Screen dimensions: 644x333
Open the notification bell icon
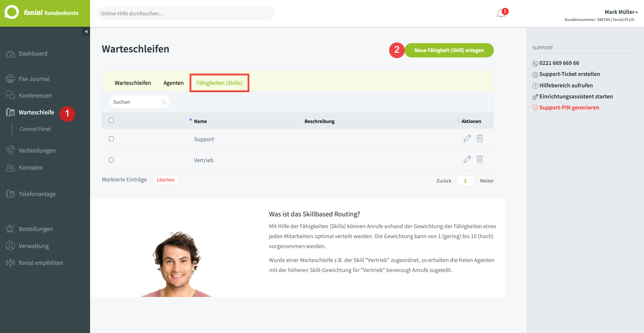click(x=501, y=13)
